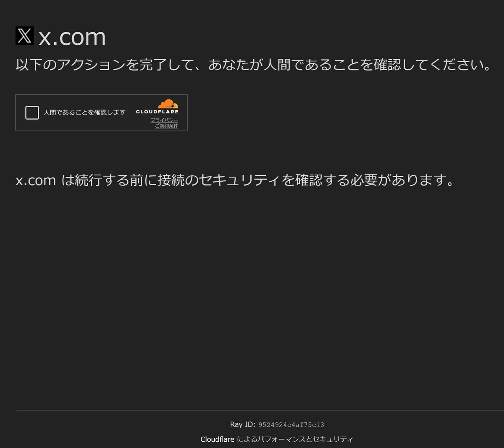
Task: Open the ご契約条件 terms link
Action: (166, 126)
